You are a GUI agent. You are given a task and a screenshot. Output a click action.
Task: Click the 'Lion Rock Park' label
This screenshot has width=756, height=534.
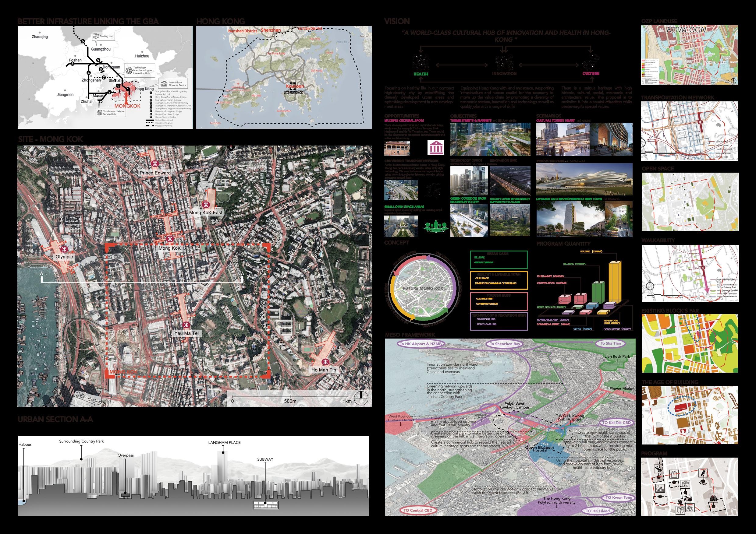point(617,357)
